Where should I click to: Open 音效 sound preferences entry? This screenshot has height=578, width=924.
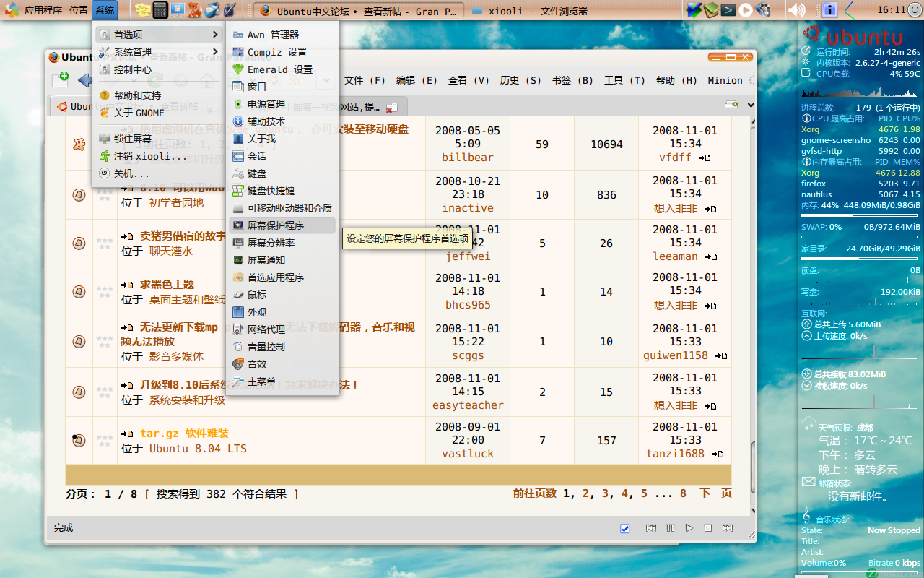pyautogui.click(x=282, y=364)
